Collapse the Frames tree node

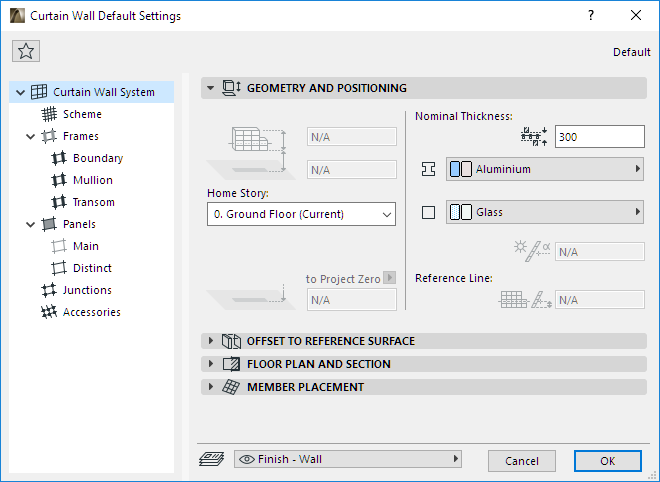[x=31, y=136]
